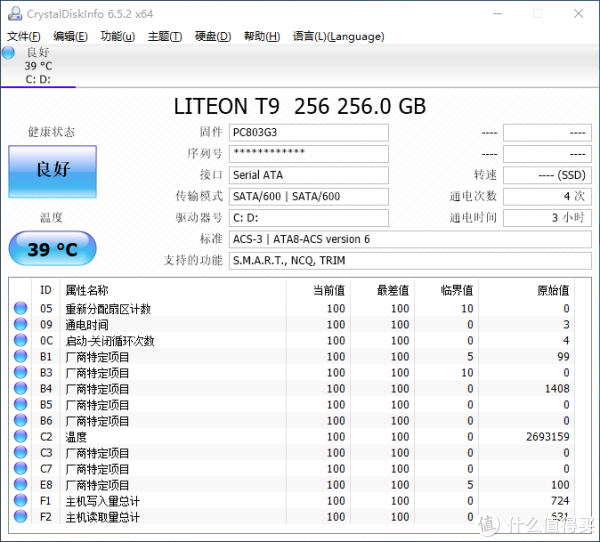Screen dimensions: 600x542
Task: Click status orb for row F2 主机读取量总计
Action: [x=21, y=517]
